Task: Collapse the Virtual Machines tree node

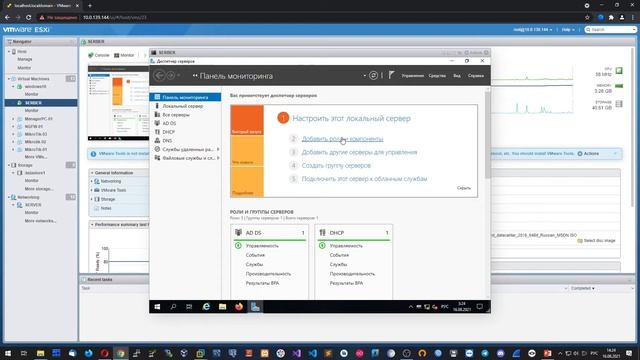Action: coord(9,79)
